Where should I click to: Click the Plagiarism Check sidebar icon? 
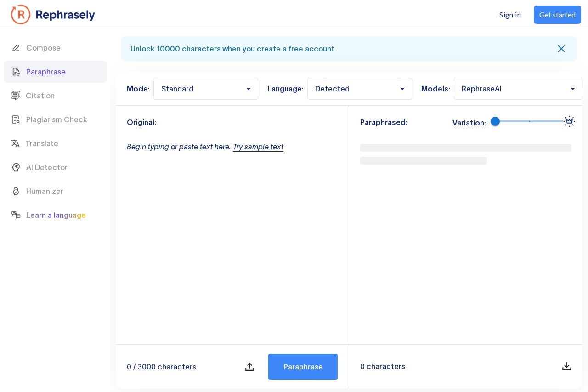pos(16,119)
